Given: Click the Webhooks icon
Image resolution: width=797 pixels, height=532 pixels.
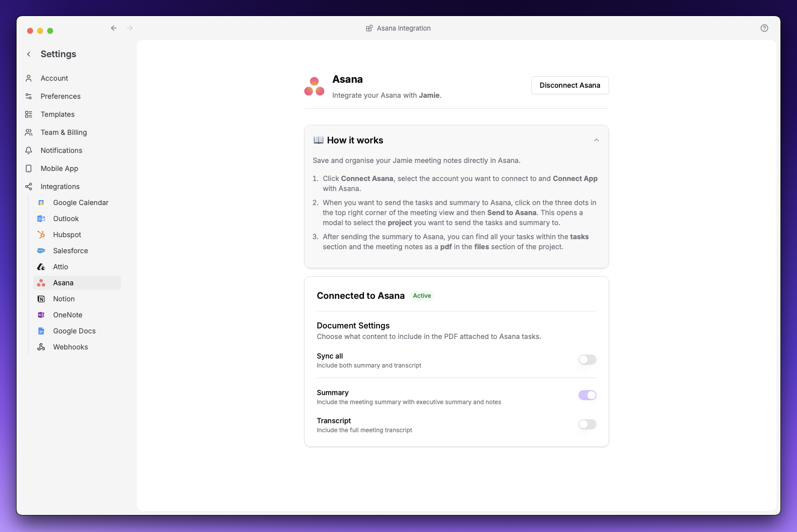Looking at the screenshot, I should [x=41, y=347].
